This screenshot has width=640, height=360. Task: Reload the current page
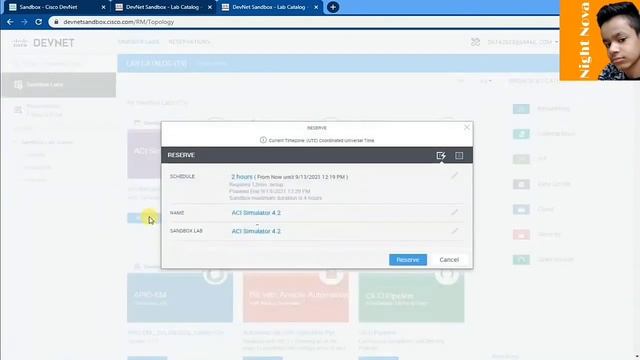click(x=38, y=22)
